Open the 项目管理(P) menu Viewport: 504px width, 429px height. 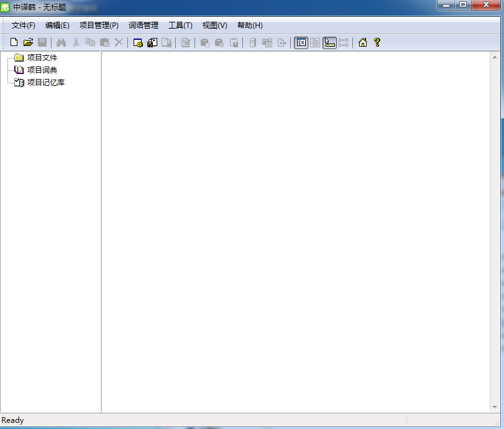99,25
